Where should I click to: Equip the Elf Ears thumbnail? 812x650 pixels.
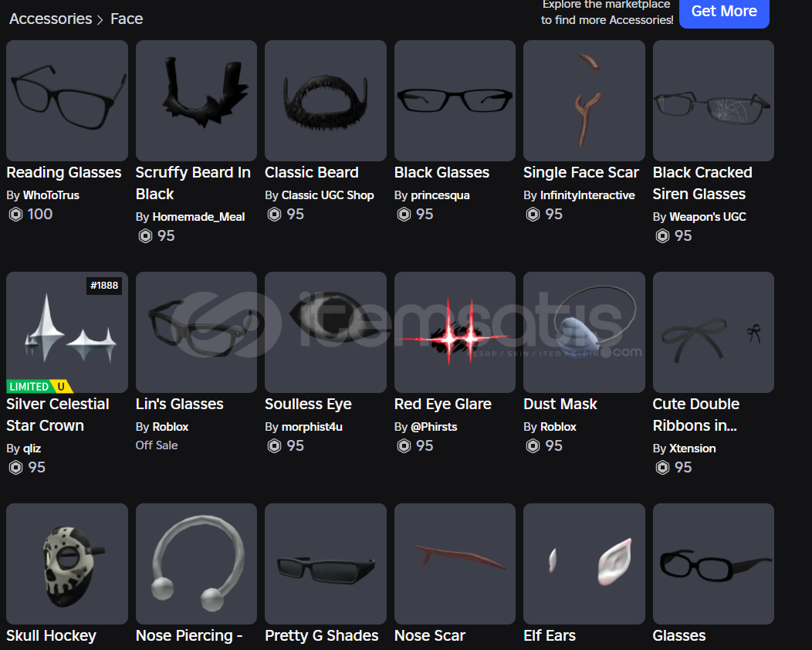point(584,564)
